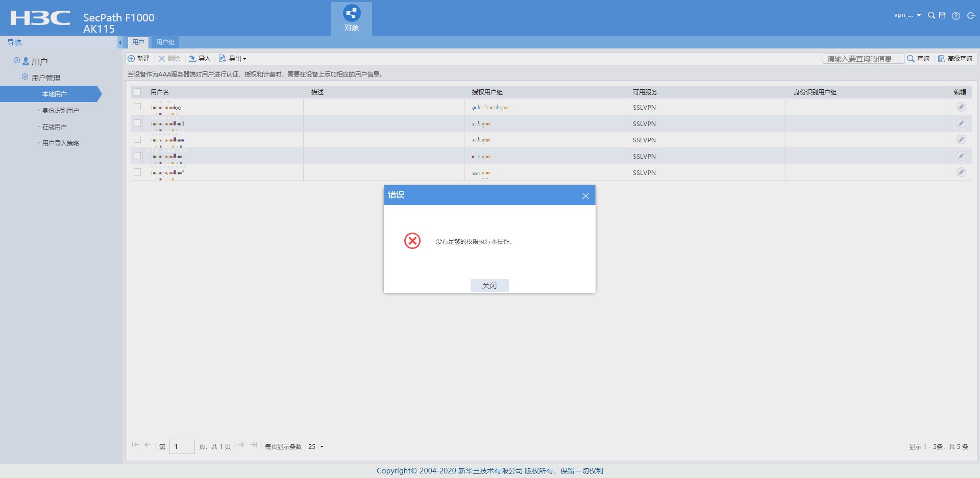
Task: Sort by 授权用户组 column header
Action: 487,92
